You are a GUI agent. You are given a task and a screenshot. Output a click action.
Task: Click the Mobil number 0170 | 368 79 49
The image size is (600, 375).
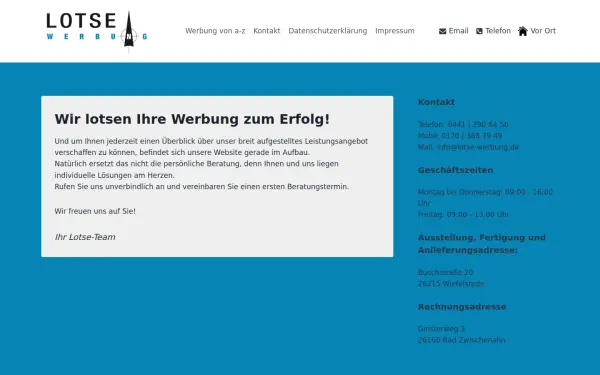click(472, 136)
